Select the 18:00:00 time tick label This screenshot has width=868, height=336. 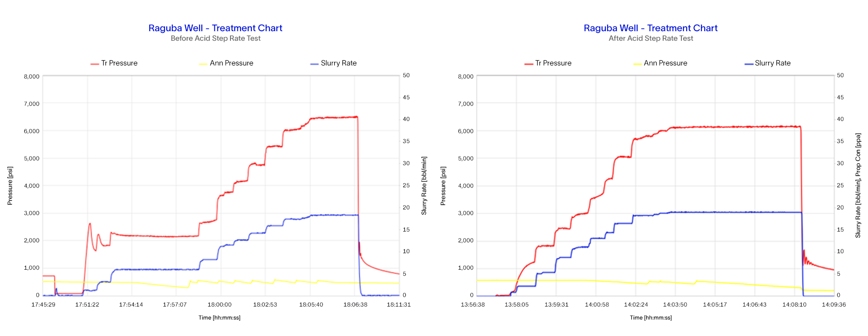click(x=220, y=305)
